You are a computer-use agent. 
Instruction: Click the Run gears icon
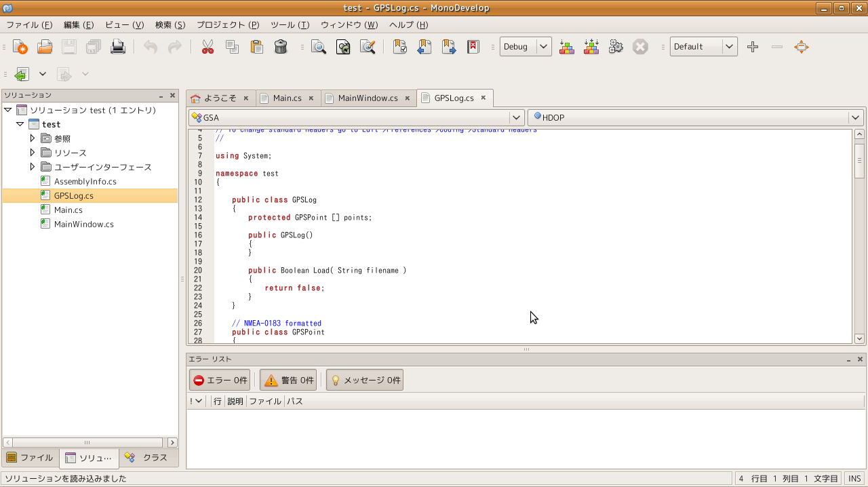tap(616, 47)
